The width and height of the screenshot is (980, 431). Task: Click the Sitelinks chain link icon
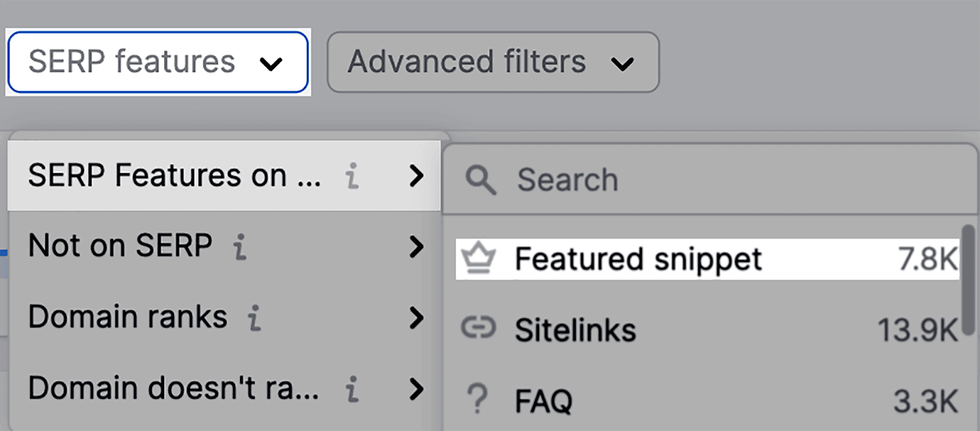(478, 329)
